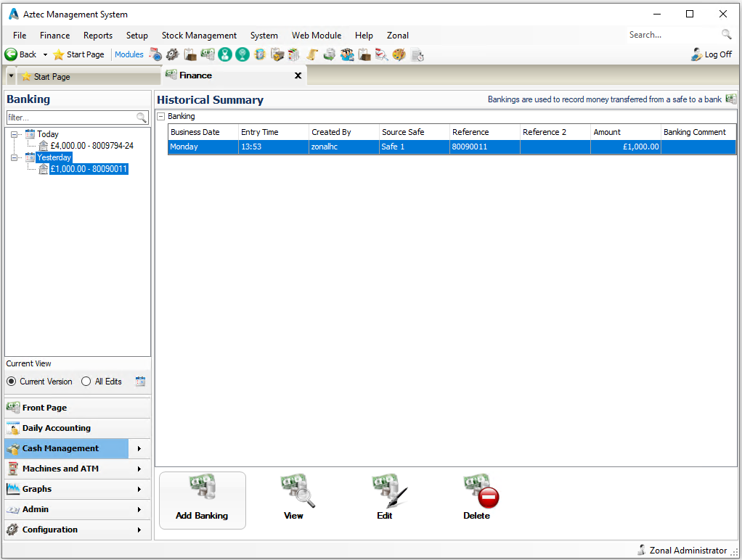
Task: Select the Current Version radio button
Action: point(12,382)
